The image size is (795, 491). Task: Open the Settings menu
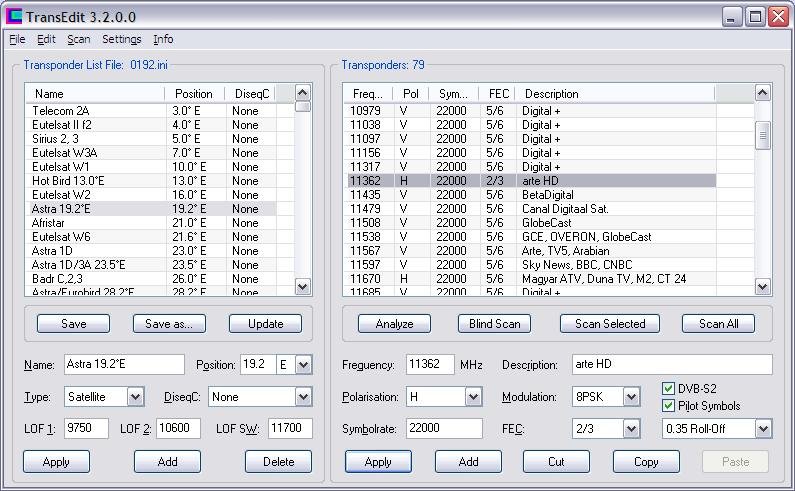coord(122,39)
